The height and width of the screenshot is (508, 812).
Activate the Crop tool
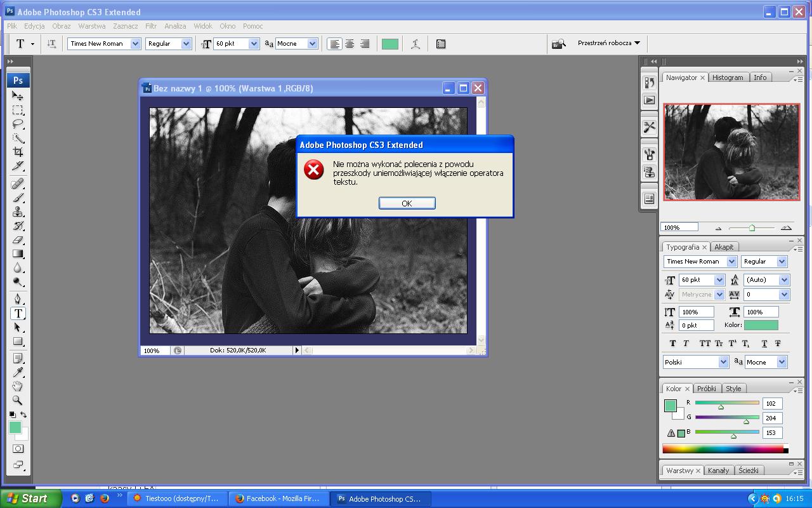(18, 152)
